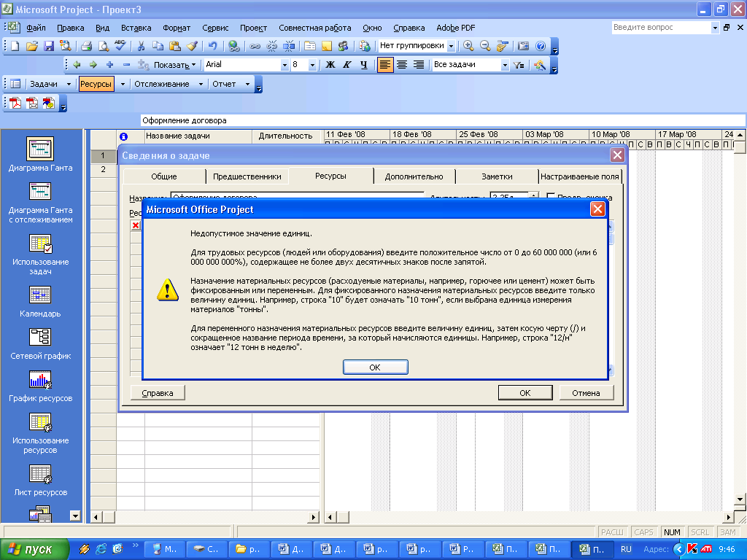Click the Print icon in toolbar
Viewport: 747px width, 560px height.
coord(86,46)
